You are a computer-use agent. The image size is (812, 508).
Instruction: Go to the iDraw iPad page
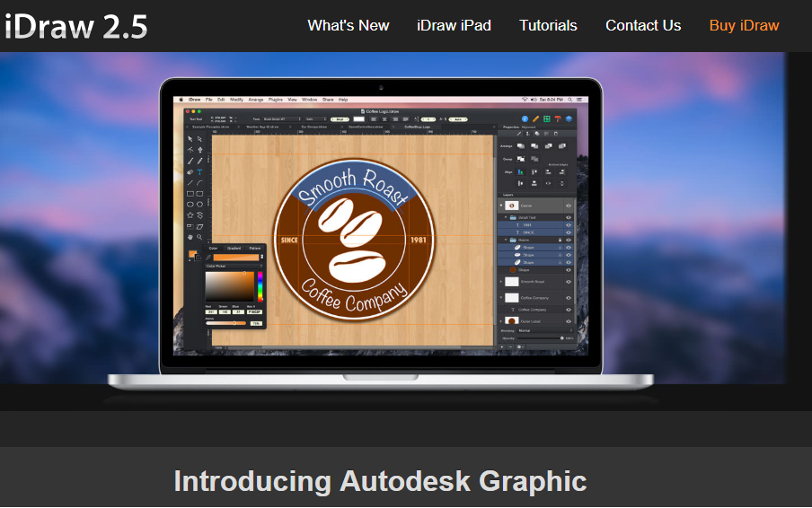tap(454, 25)
